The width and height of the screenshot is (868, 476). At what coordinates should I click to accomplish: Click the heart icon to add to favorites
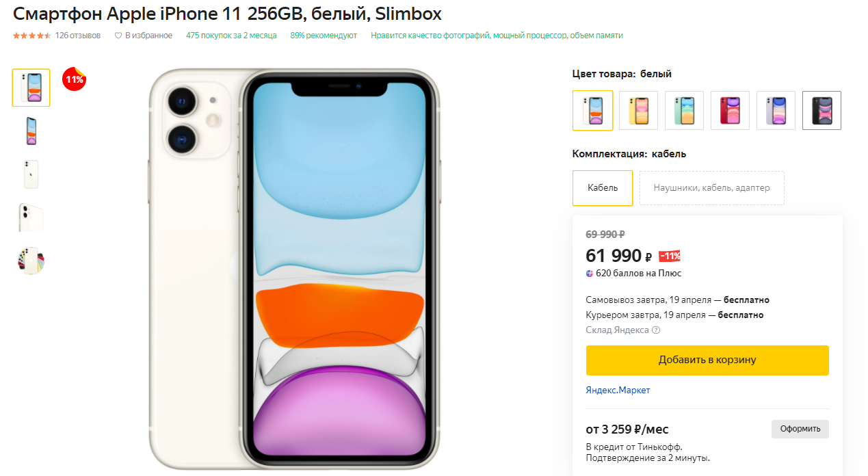[118, 36]
